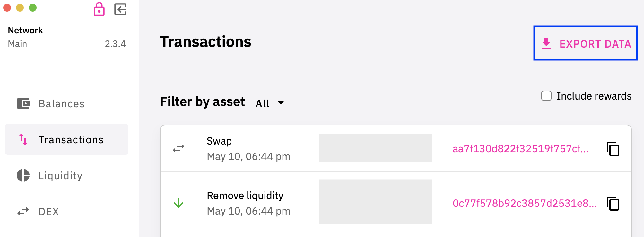Click the EXPORT DATA button

coord(586,43)
